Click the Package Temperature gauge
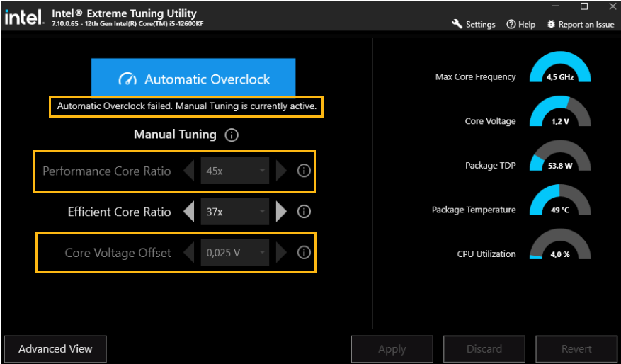This screenshot has width=621, height=364. coord(560,200)
